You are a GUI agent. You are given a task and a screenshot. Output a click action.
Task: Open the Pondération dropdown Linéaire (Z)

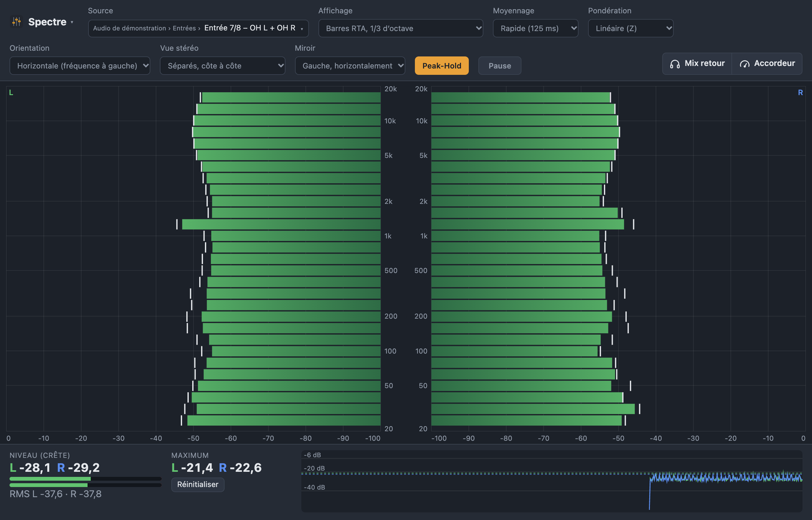[631, 28]
